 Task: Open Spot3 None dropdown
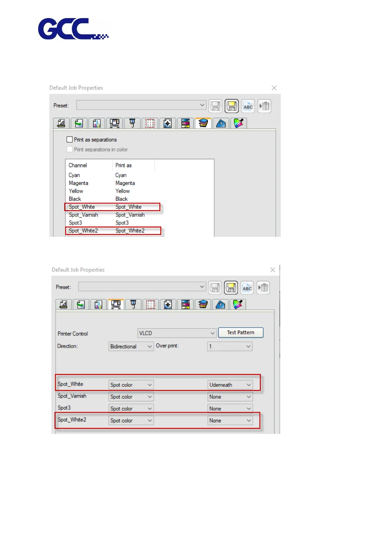[230, 409]
